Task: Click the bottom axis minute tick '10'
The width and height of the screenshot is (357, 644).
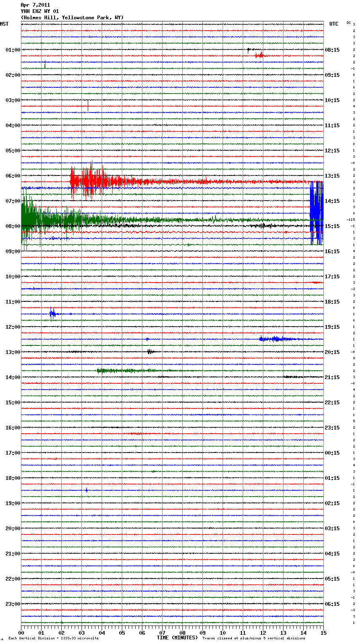Action: pos(223,633)
